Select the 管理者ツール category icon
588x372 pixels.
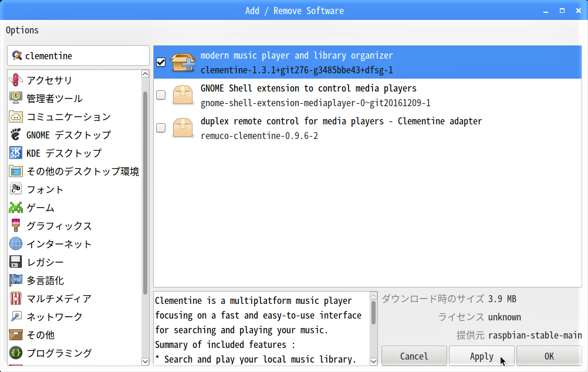pyautogui.click(x=16, y=98)
